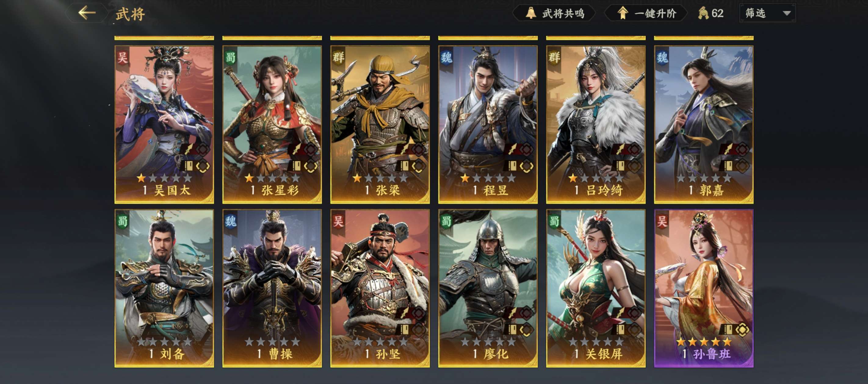The height and width of the screenshot is (384, 868).
Task: Open the 郭嘉 general card
Action: [703, 125]
